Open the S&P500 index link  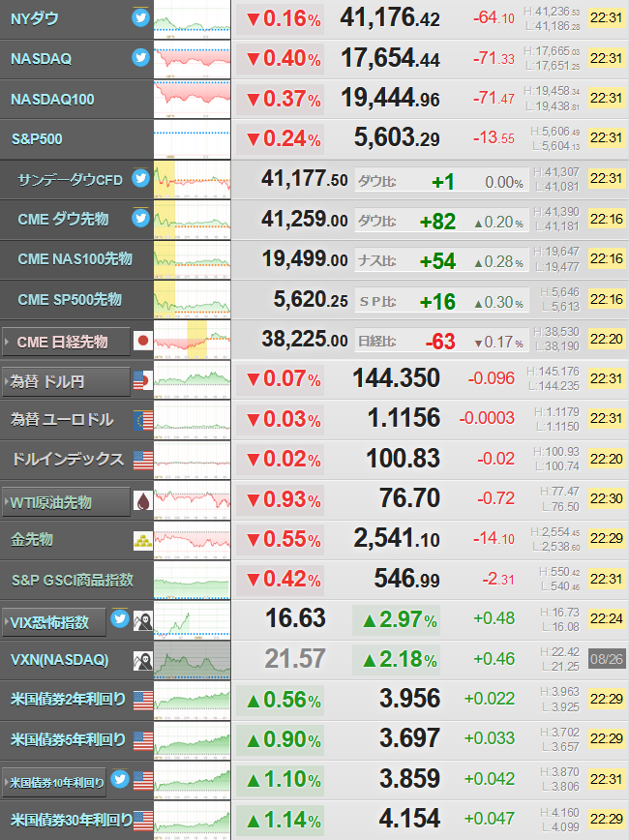[37, 139]
